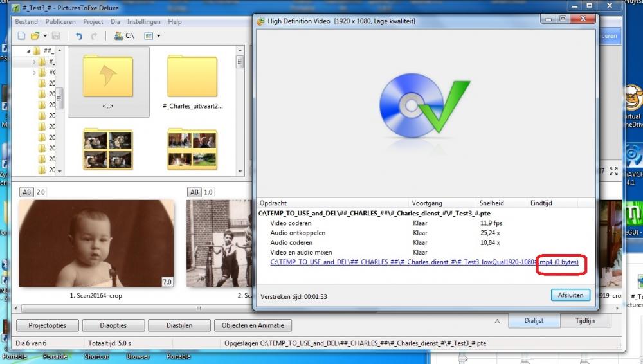
Task: Click the Undo arrow in the toolbar
Action: tap(79, 36)
